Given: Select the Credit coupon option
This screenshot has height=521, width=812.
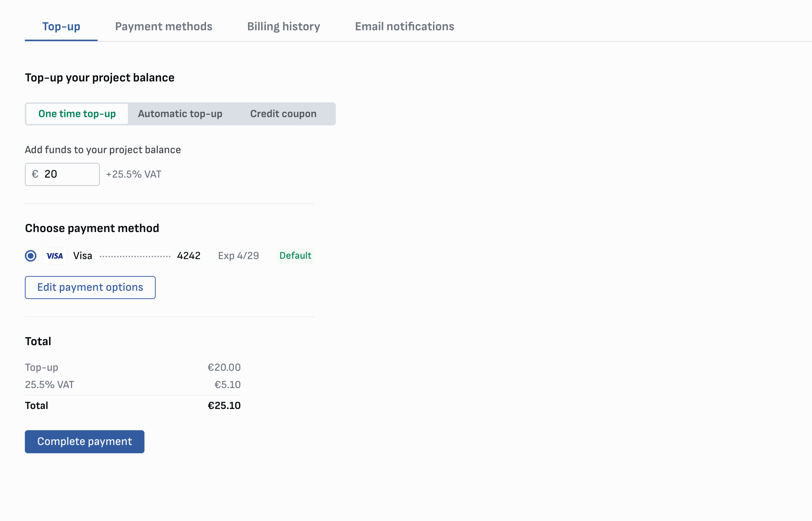Looking at the screenshot, I should coord(283,114).
